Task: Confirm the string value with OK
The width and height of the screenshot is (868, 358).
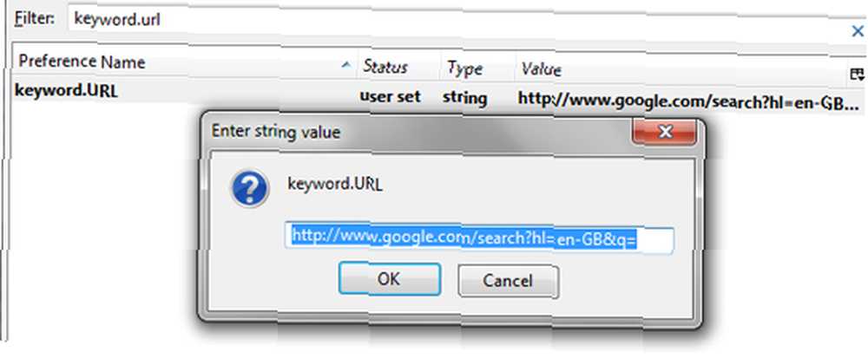Action: tap(389, 279)
